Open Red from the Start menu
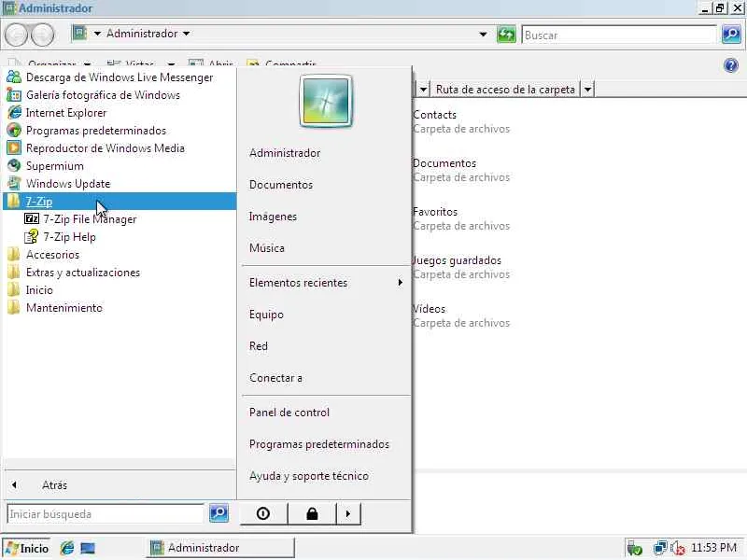The width and height of the screenshot is (747, 560). (x=259, y=346)
